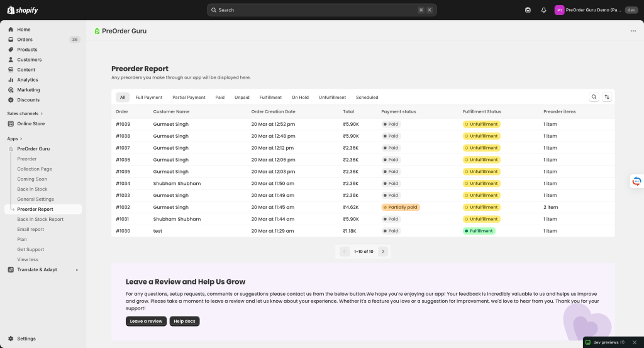Expand the Sales channels section

(x=25, y=113)
